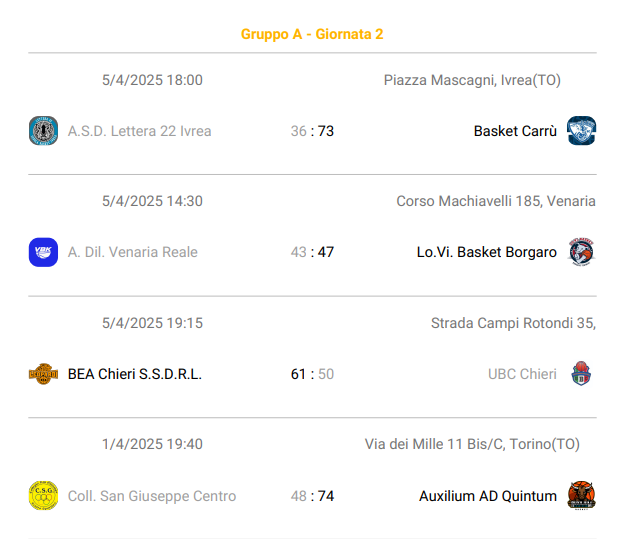Click the A. Dil. Venaria Reale name
The image size is (623, 539).
[x=133, y=252]
